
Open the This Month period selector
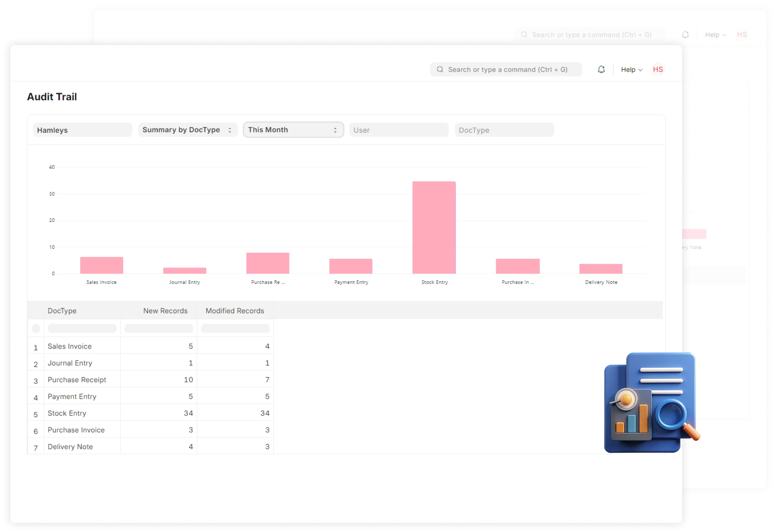click(x=293, y=130)
